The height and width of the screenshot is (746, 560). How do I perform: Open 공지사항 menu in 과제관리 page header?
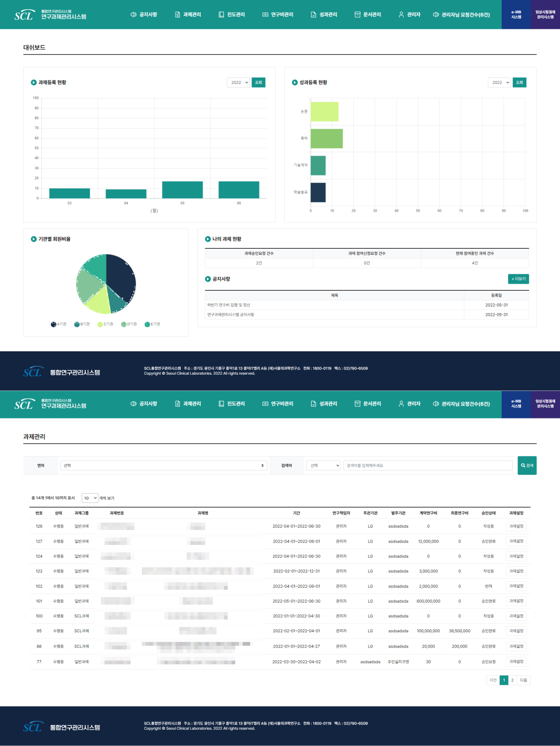click(x=144, y=404)
